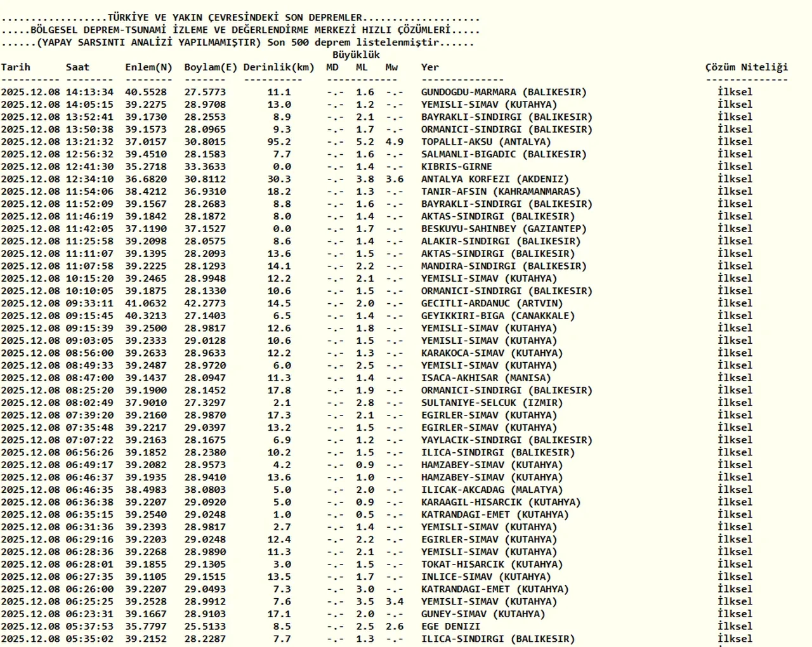Click the 95.2 depth value
Image resolution: width=812 pixels, height=647 pixels.
pyautogui.click(x=279, y=142)
